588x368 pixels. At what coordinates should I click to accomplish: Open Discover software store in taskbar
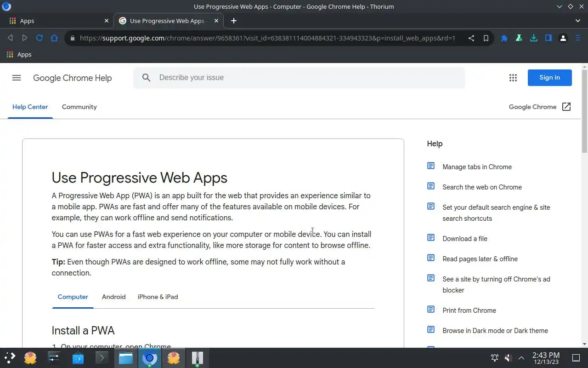[78, 357]
